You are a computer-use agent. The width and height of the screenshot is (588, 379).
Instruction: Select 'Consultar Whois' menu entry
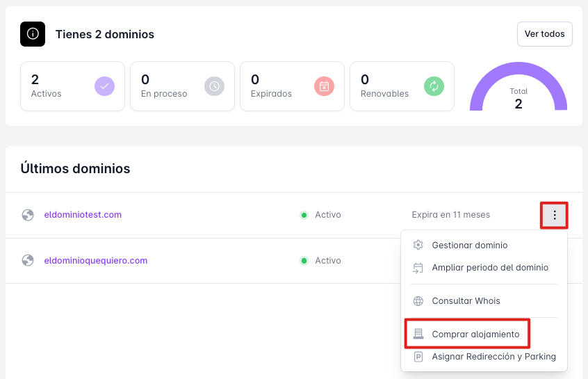(466, 301)
